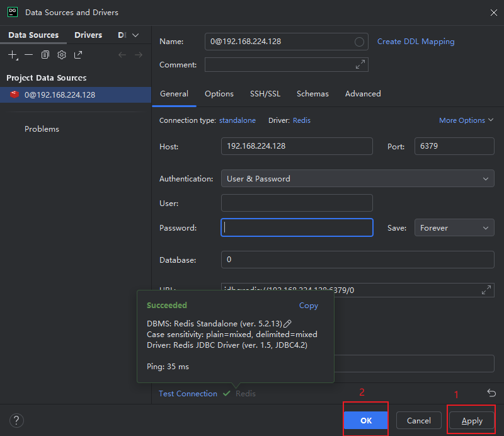Viewport: 504px width, 436px height.
Task: Expand the URL field with arrows icon
Action: pyautogui.click(x=486, y=290)
